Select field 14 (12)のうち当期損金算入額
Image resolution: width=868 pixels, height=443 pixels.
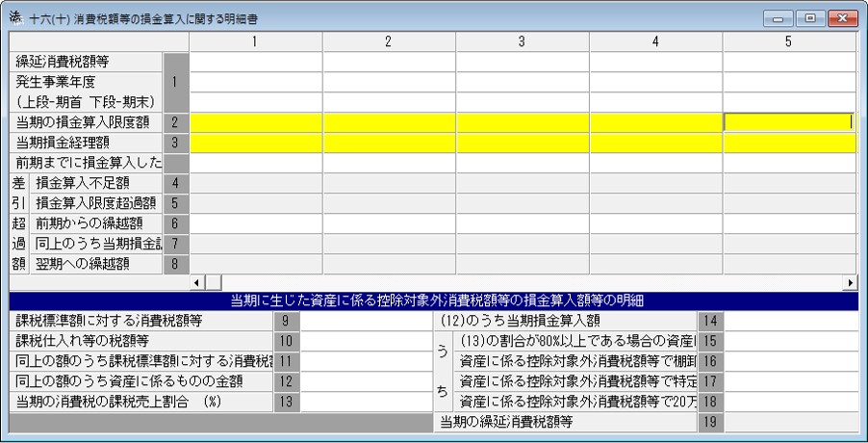pos(792,321)
